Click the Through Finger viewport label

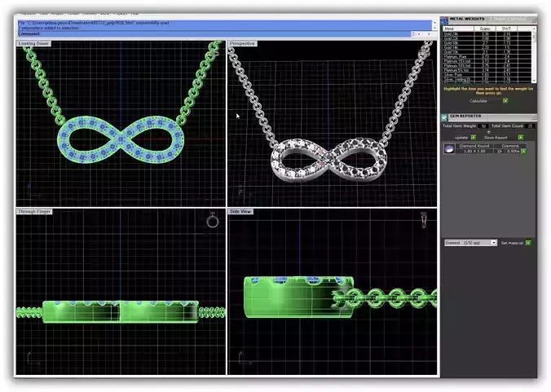34,211
